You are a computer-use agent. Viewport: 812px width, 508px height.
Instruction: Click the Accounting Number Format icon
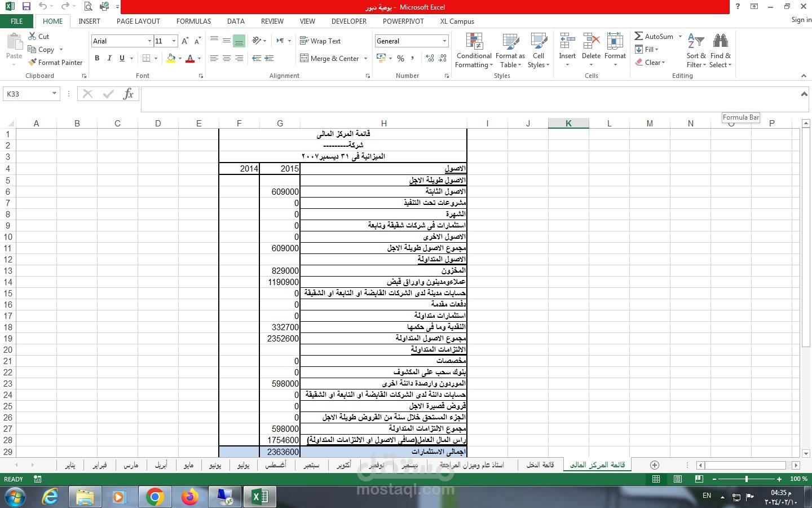381,58
